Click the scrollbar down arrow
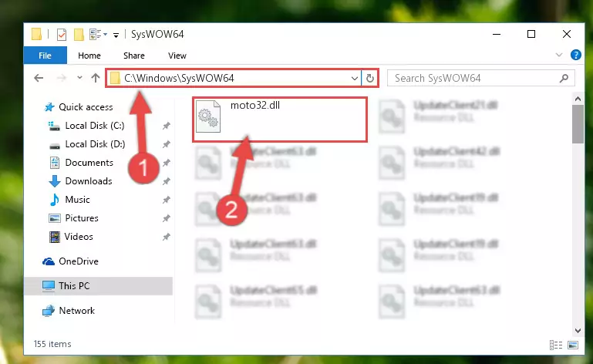593x364 pixels. coord(578,330)
